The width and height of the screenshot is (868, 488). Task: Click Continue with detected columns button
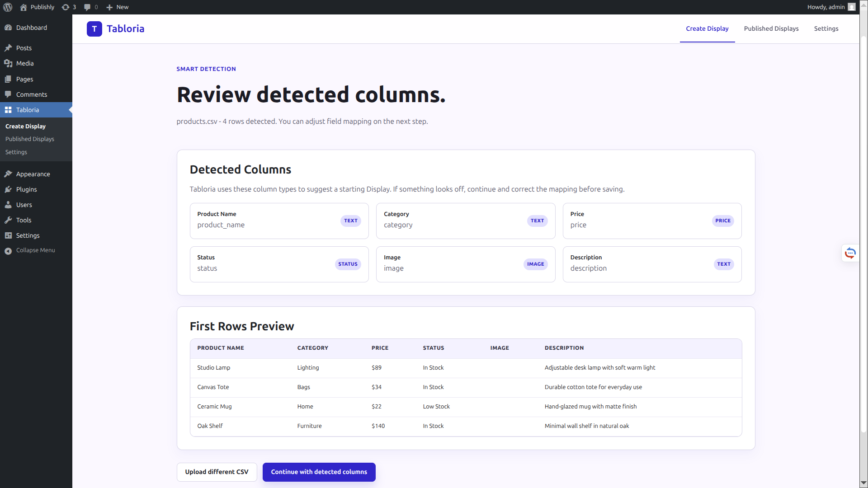coord(319,472)
